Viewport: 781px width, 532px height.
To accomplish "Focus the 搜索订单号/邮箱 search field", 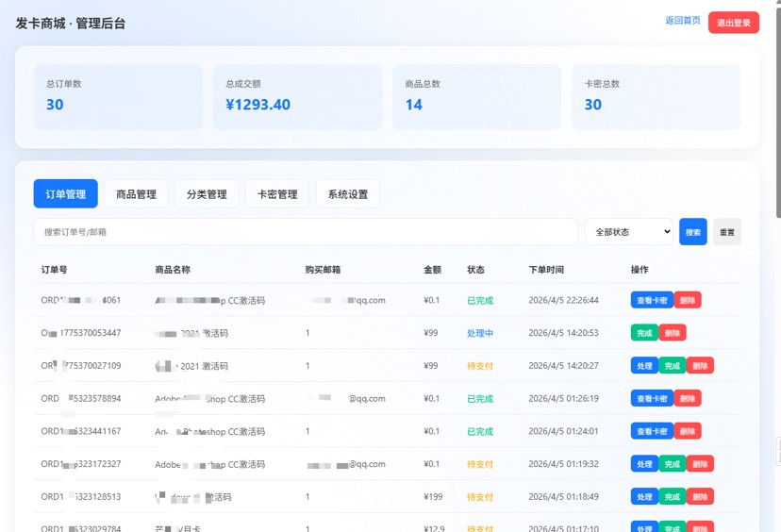I will click(306, 232).
